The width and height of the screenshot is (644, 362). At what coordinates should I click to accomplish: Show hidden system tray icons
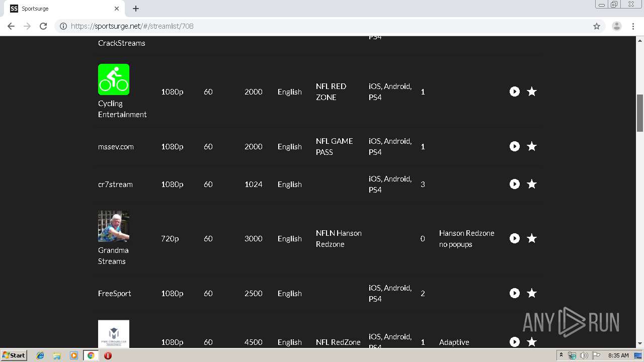561,355
